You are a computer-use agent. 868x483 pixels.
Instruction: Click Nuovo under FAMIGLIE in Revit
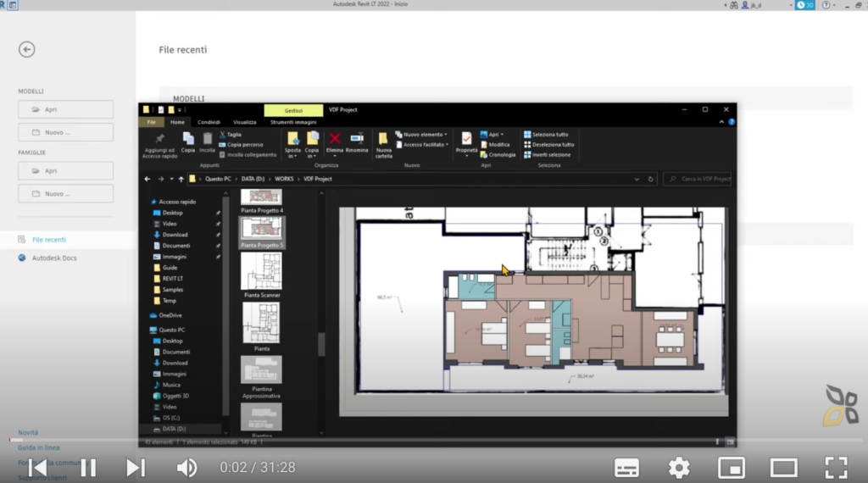(65, 194)
